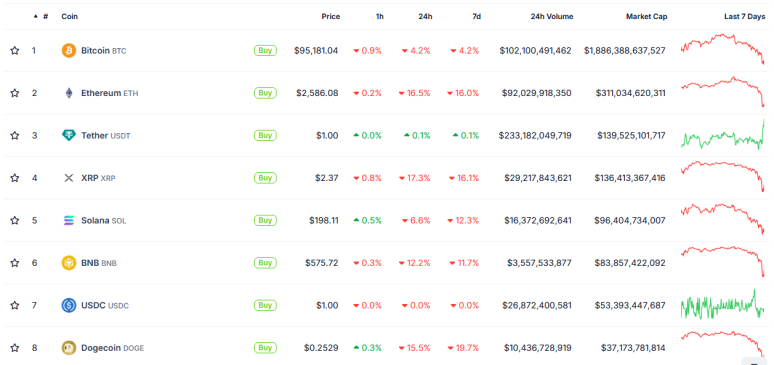This screenshot has width=774, height=365.
Task: Sort the table by 24h Volume header
Action: (x=552, y=16)
